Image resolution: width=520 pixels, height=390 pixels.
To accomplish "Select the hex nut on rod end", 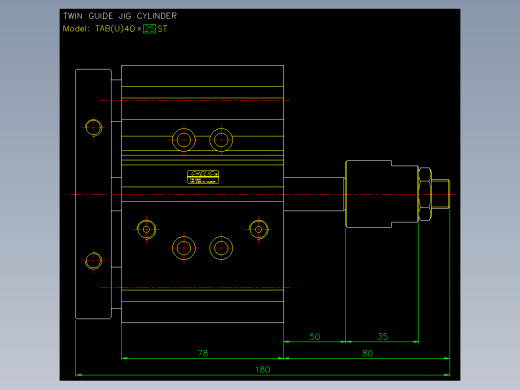I will pyautogui.click(x=425, y=194).
